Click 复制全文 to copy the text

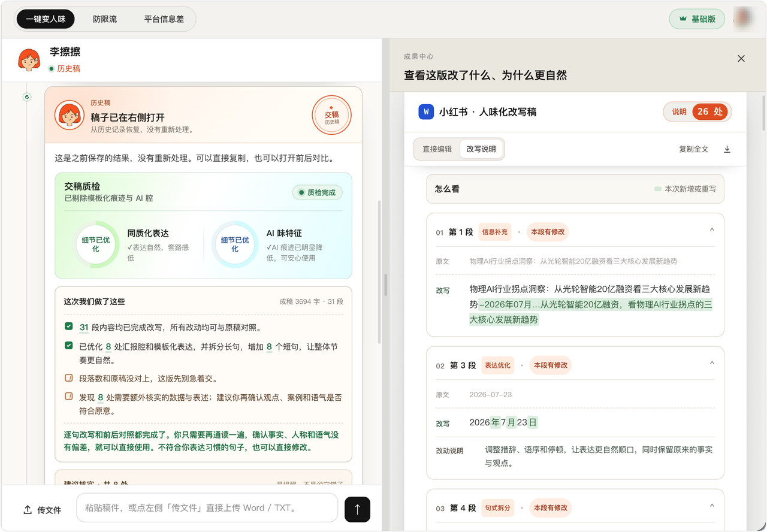click(x=694, y=149)
